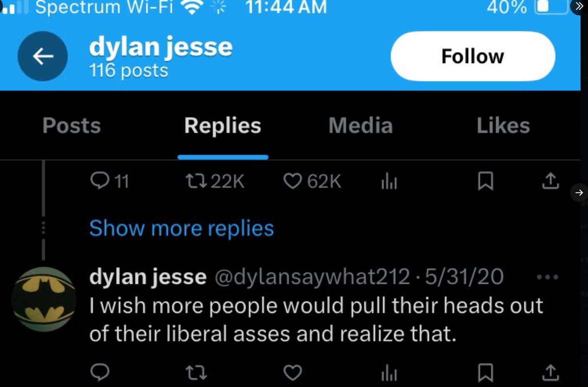Tap the retweet icon showing 22K

coord(200,181)
